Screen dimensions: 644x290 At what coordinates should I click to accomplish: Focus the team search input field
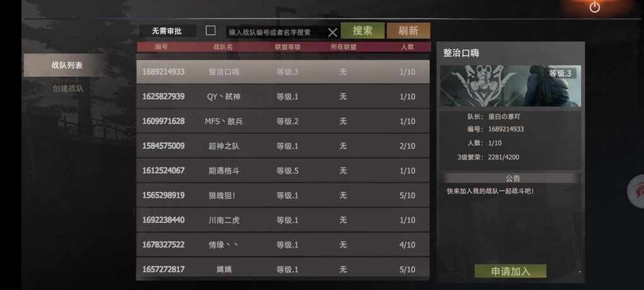pos(277,32)
